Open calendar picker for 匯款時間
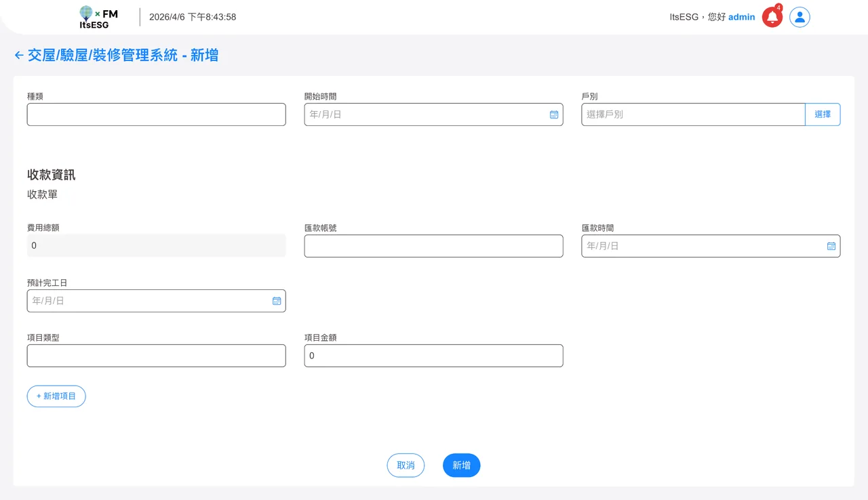 coord(831,246)
